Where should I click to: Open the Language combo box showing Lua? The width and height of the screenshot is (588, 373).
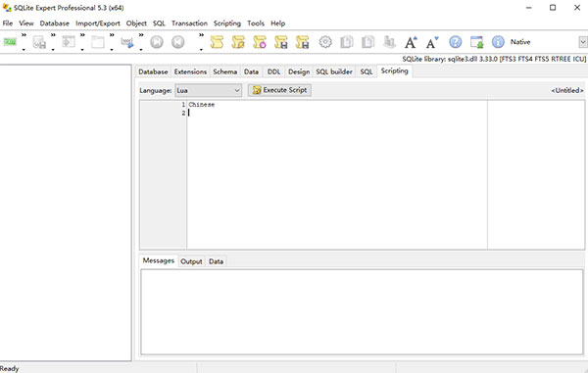pyautogui.click(x=208, y=90)
